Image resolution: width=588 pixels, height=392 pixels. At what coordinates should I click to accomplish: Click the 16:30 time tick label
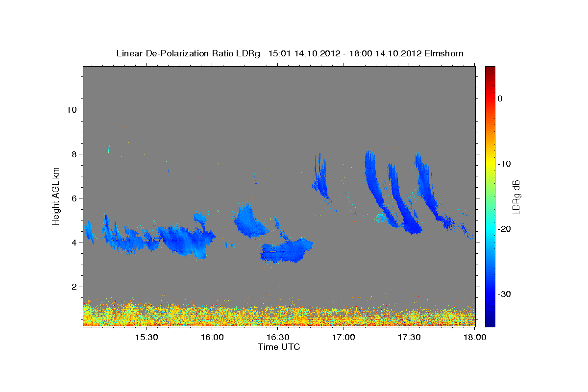click(x=278, y=337)
